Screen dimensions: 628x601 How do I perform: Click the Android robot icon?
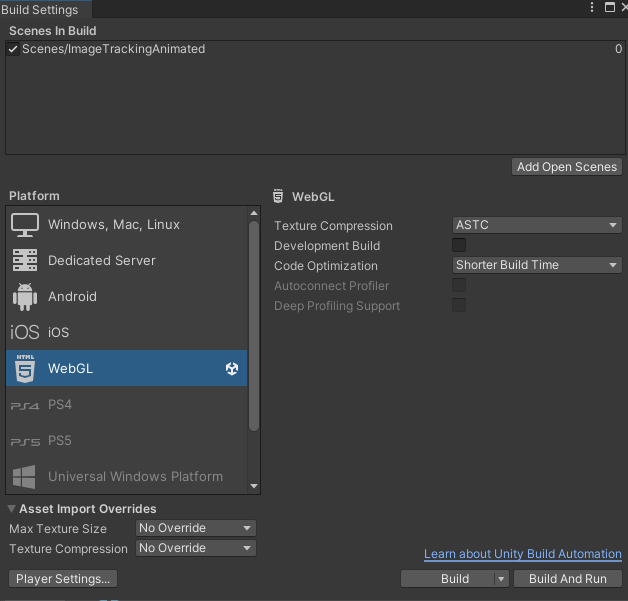click(25, 297)
